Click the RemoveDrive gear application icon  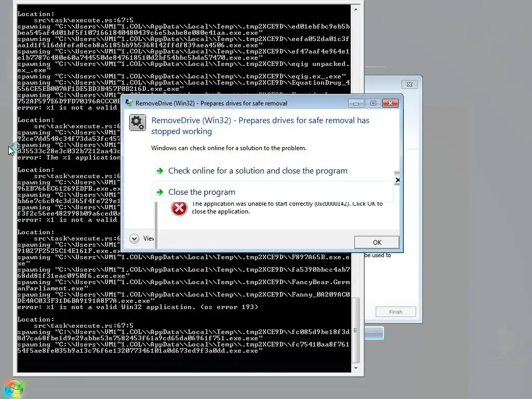(137, 123)
